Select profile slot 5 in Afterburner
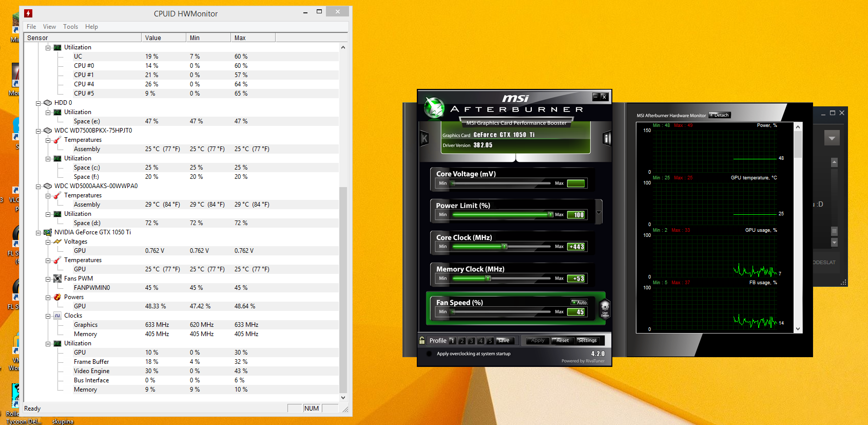Screen dimensions: 868x425 click(x=490, y=341)
